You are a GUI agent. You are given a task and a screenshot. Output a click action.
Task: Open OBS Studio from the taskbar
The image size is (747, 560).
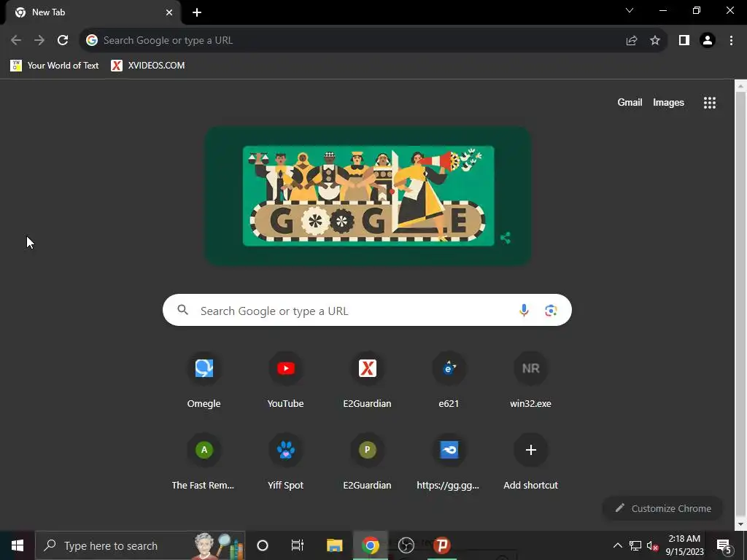(x=406, y=545)
